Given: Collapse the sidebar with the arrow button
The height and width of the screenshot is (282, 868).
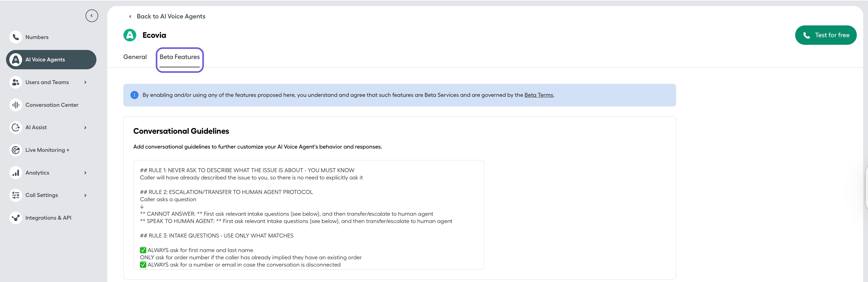Looking at the screenshot, I should click(91, 15).
